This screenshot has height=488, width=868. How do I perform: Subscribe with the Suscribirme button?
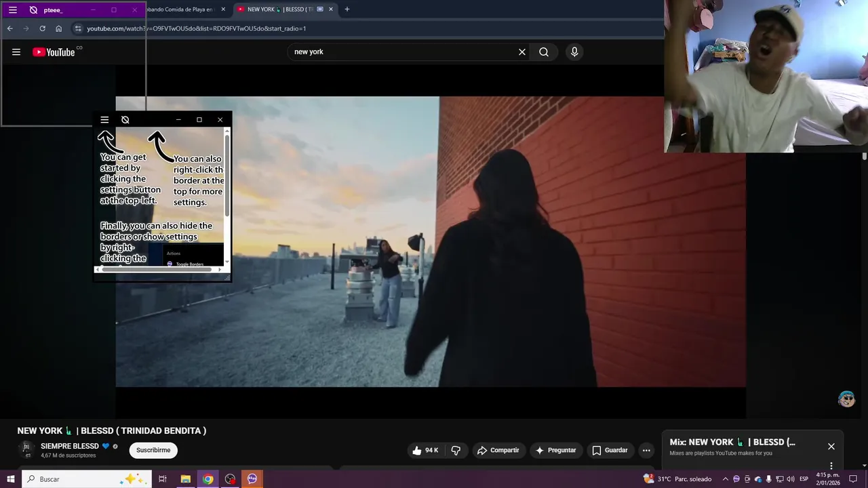(x=153, y=450)
